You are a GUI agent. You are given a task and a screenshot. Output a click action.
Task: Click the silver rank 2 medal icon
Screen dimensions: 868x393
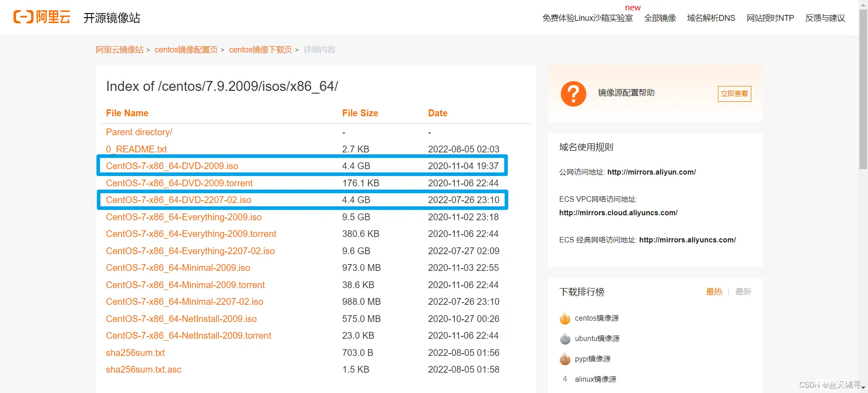pos(565,339)
